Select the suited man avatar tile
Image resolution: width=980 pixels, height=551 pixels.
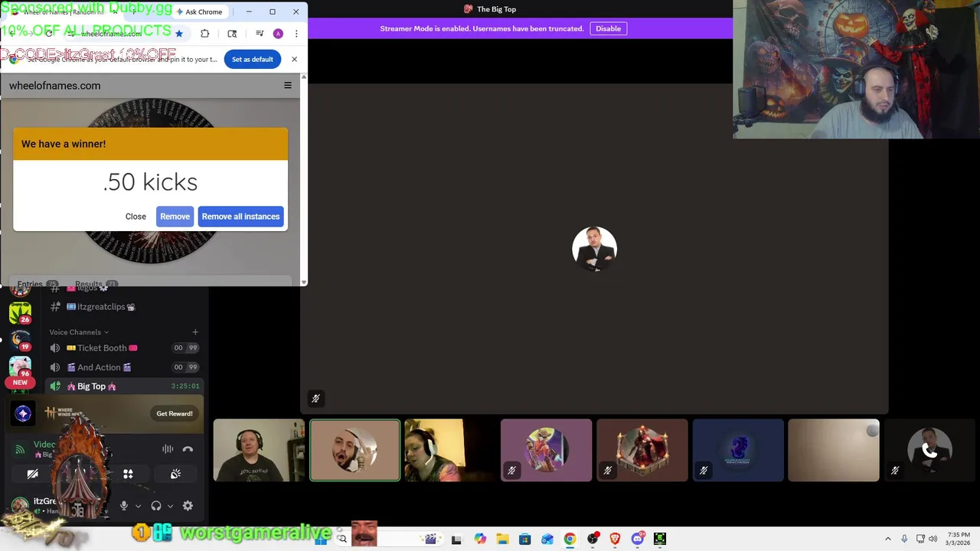click(x=929, y=450)
